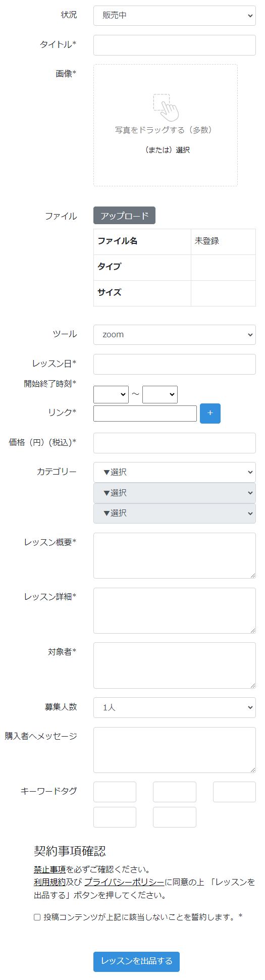Viewport: 265px width, 980px height.
Task: Click the レッスン日 date field
Action: pos(175,364)
